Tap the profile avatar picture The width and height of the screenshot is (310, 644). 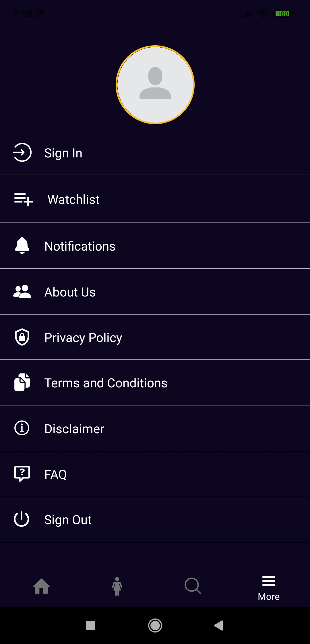coord(155,85)
